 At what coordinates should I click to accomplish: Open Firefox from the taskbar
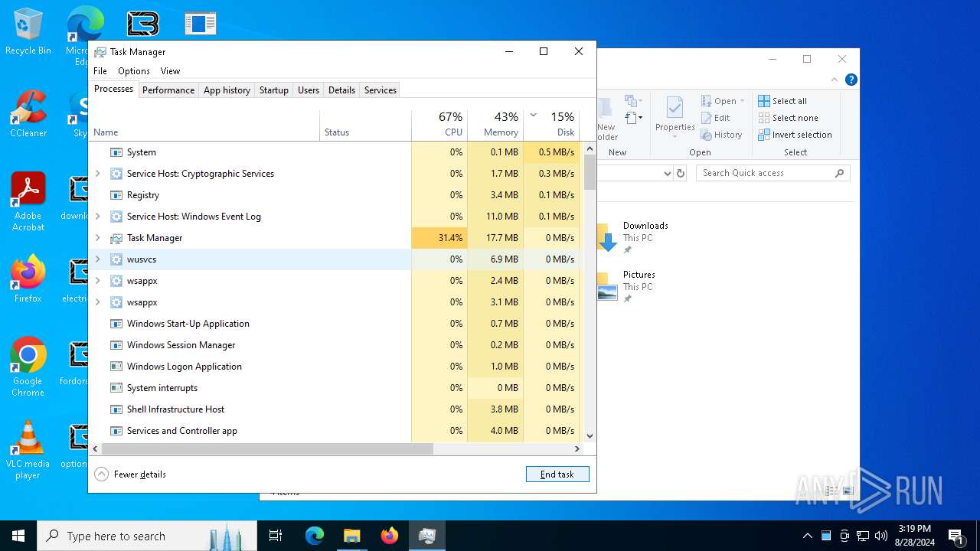(x=390, y=536)
